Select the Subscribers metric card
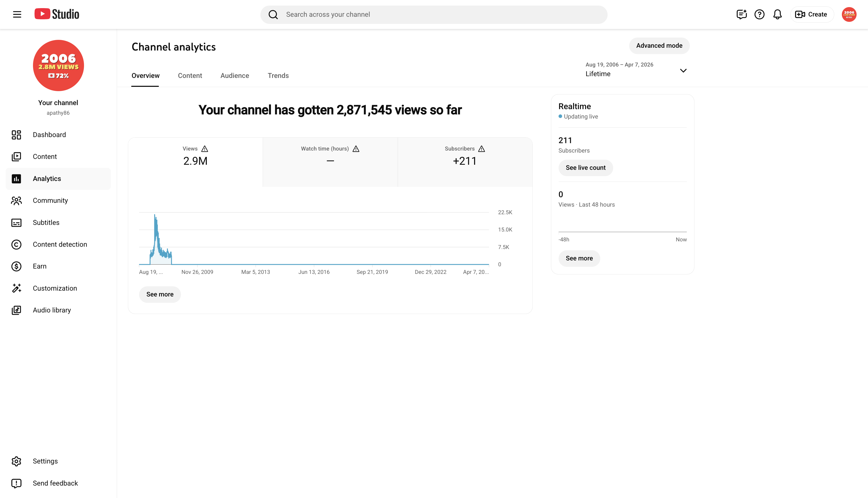Image resolution: width=868 pixels, height=498 pixels. (465, 162)
